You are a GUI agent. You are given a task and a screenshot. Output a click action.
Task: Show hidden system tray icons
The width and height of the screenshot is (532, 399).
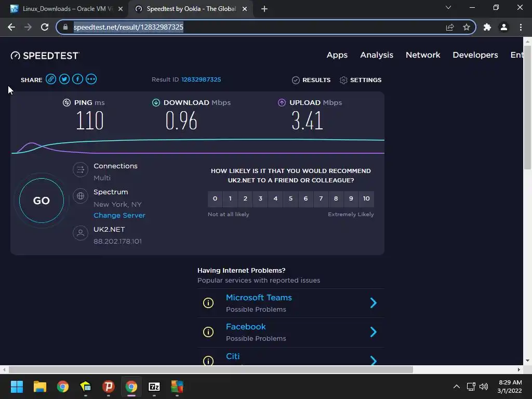point(457,387)
